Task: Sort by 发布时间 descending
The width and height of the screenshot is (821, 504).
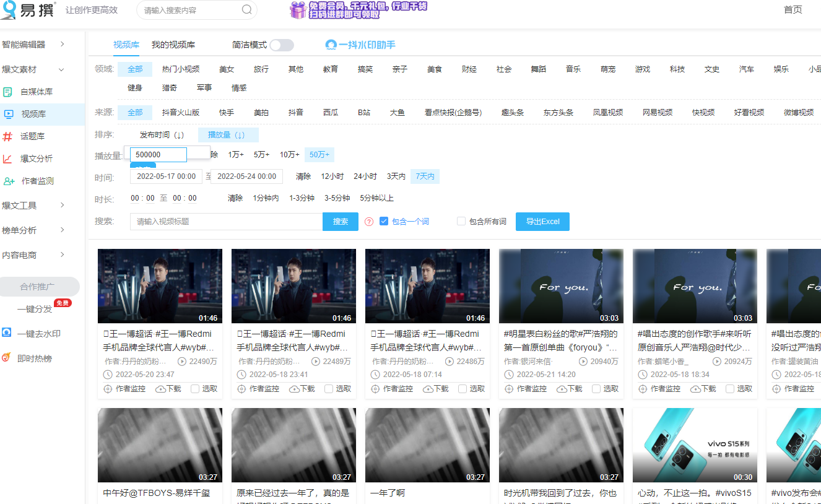Action: 162,135
